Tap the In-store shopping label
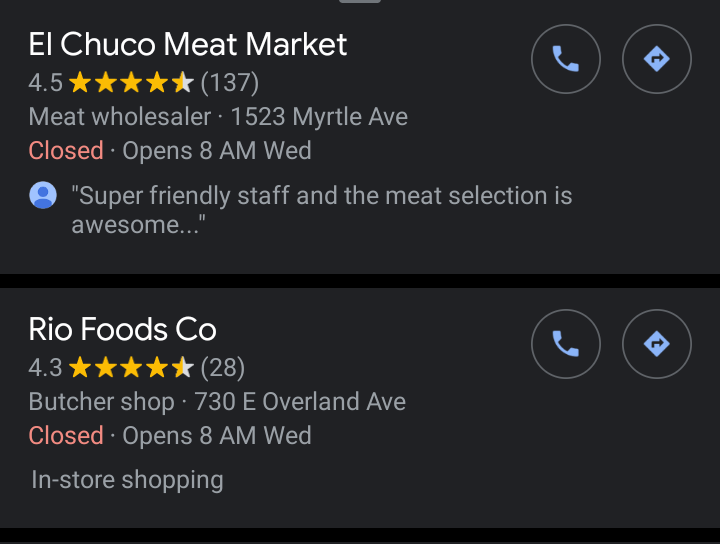This screenshot has width=720, height=544. 127,480
